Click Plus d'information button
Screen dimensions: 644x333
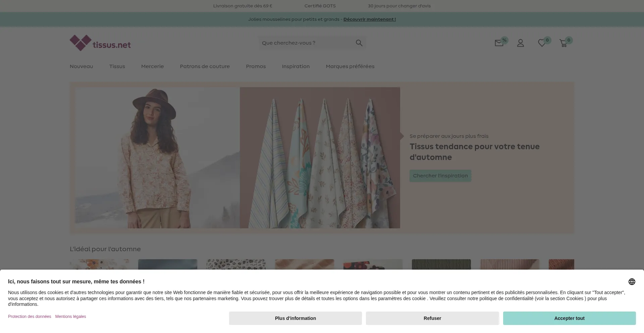coord(296,318)
